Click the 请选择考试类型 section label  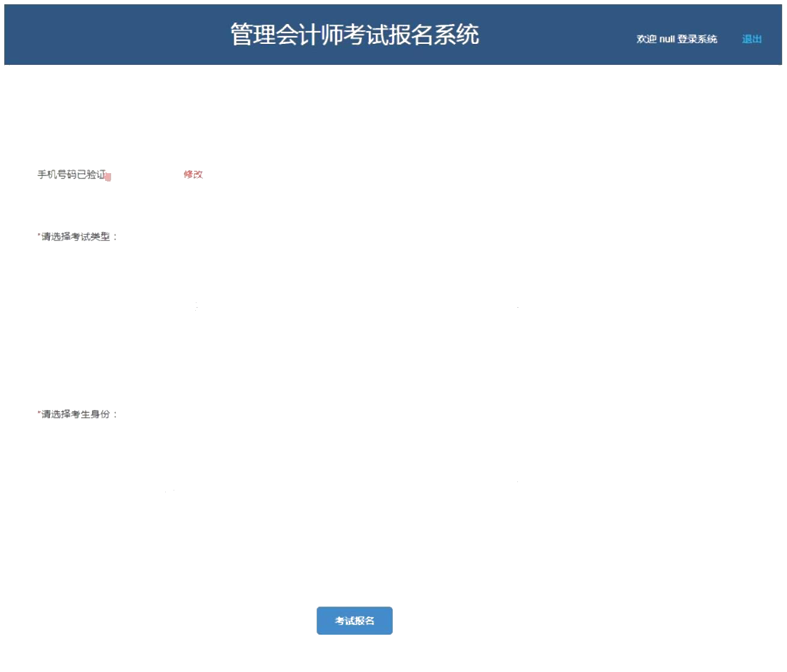[x=78, y=236]
